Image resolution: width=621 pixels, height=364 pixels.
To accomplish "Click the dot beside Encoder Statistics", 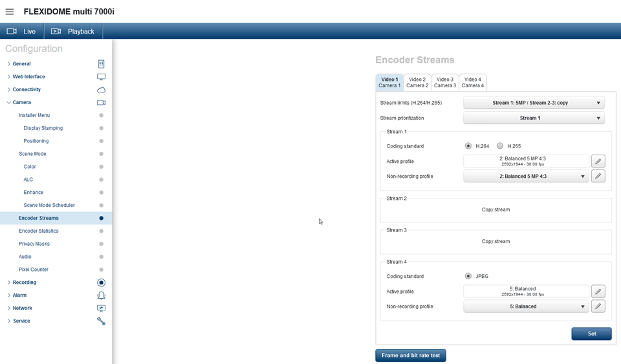I will (102, 231).
